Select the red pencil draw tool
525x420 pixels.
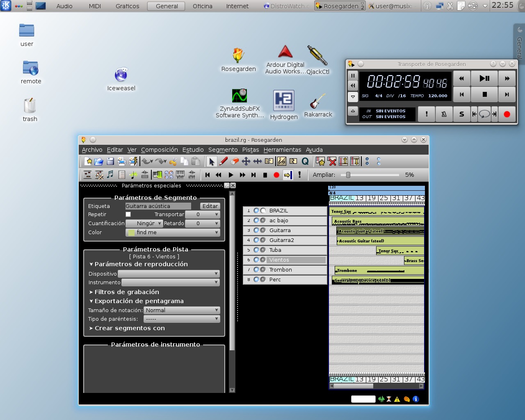click(223, 162)
